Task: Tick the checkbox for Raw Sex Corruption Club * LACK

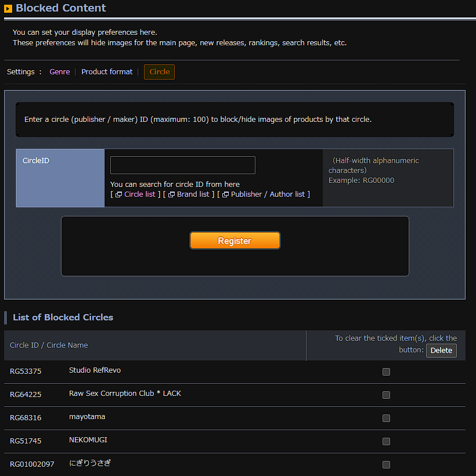Action: click(386, 395)
